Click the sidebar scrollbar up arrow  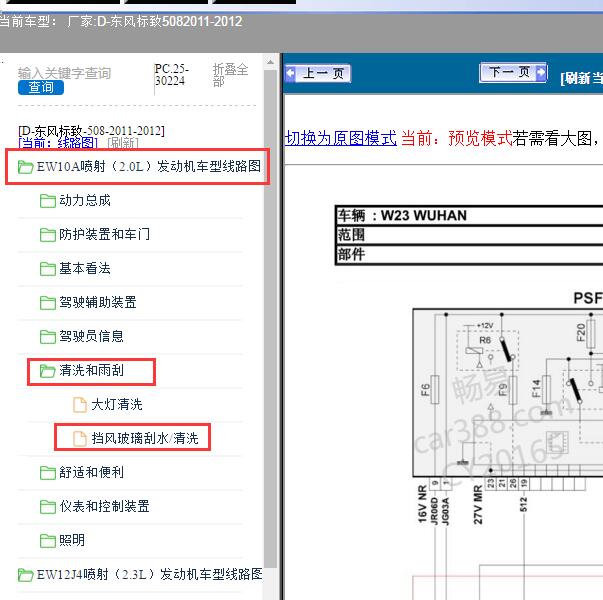(x=270, y=62)
